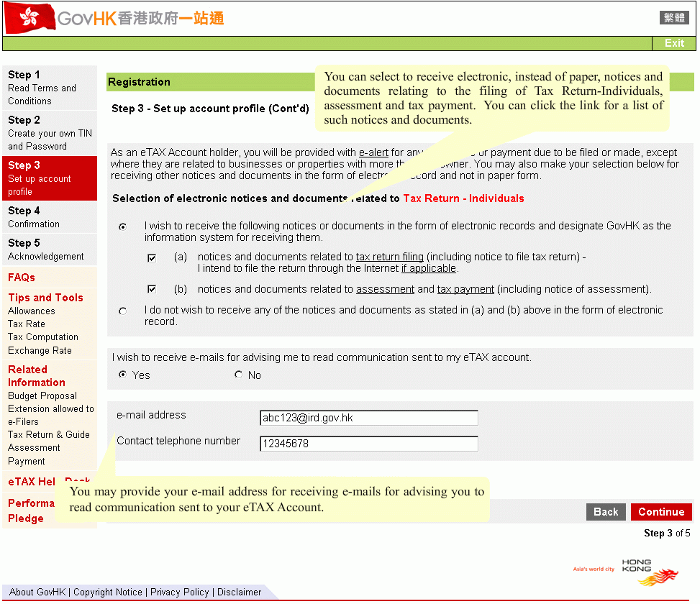The image size is (700, 604).
Task: Open the Performance Pledge link
Action: (x=30, y=511)
